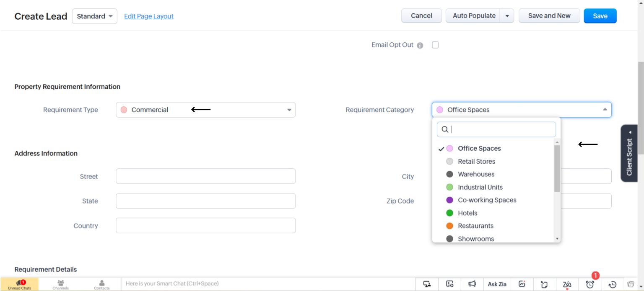Expand the Requirement Type dropdown
Screen dimensions: 644x291
[x=289, y=109]
